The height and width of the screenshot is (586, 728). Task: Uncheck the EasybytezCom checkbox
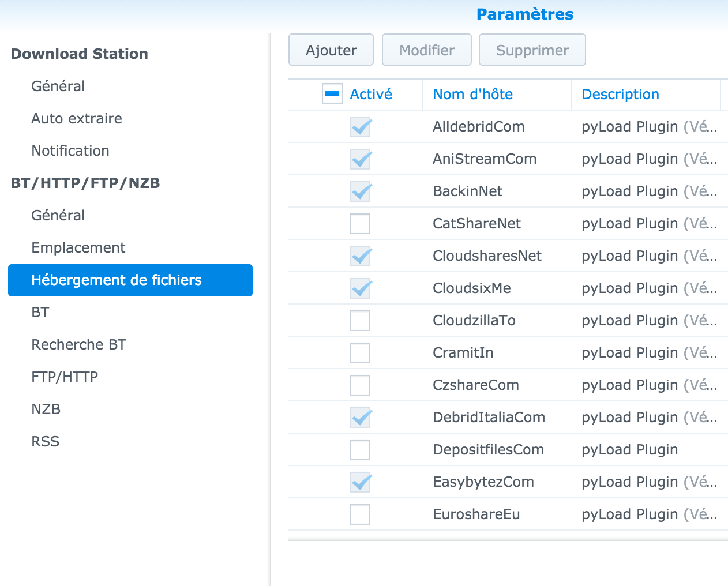click(360, 482)
